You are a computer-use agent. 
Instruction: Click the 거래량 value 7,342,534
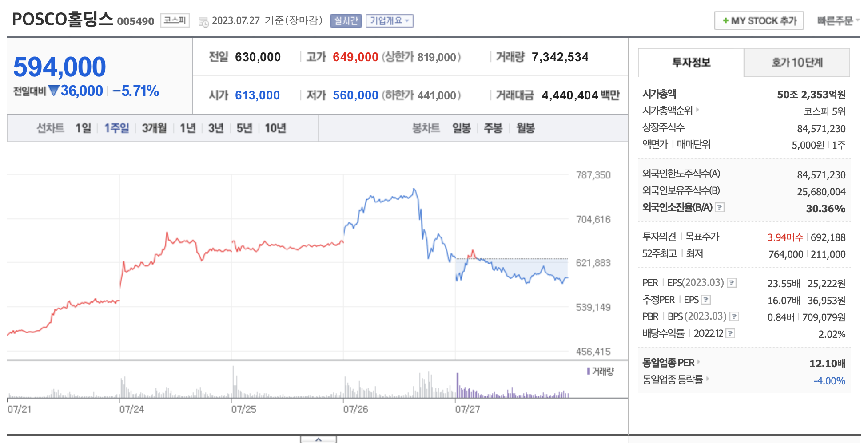pos(560,57)
